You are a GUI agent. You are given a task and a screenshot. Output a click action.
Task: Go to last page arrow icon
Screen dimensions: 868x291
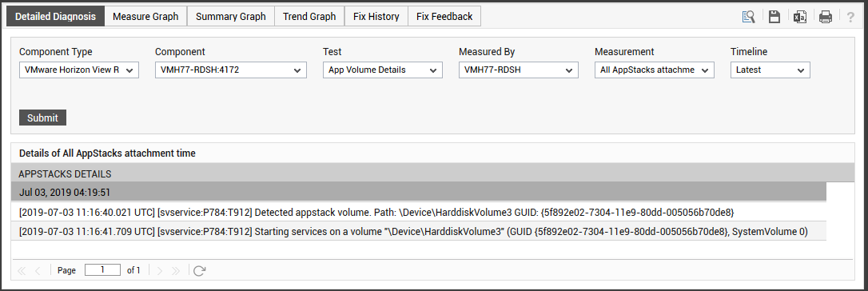coord(176,270)
